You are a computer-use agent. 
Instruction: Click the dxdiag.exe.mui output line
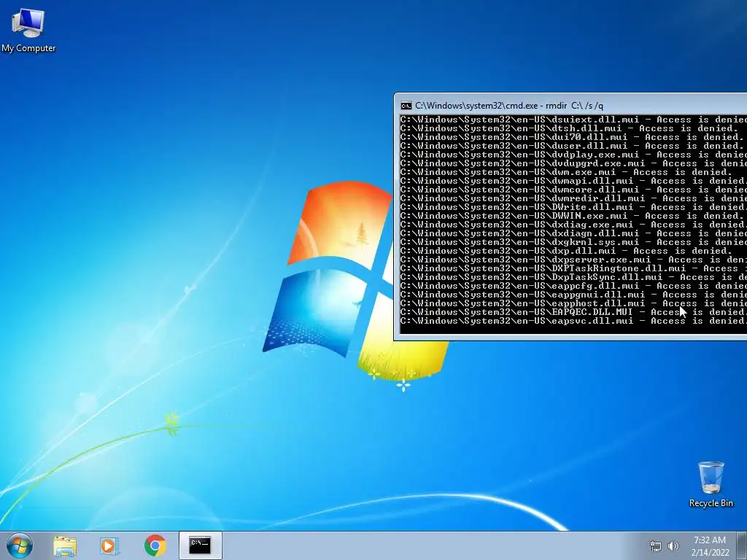(573, 225)
